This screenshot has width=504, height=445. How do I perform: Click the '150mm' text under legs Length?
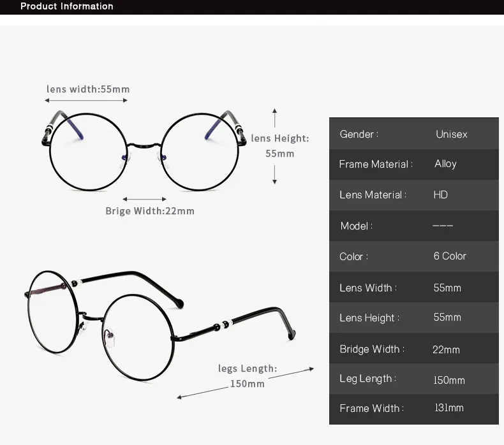click(x=248, y=384)
